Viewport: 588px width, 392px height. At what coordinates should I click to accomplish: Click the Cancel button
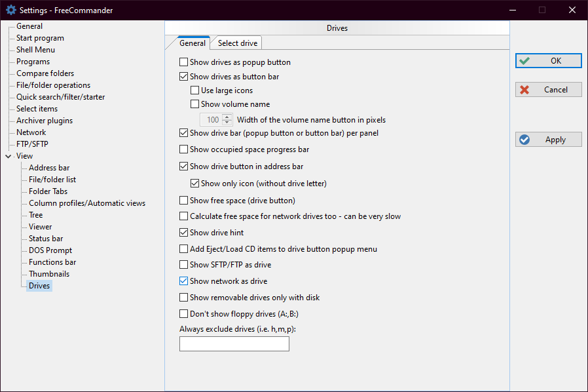click(548, 90)
